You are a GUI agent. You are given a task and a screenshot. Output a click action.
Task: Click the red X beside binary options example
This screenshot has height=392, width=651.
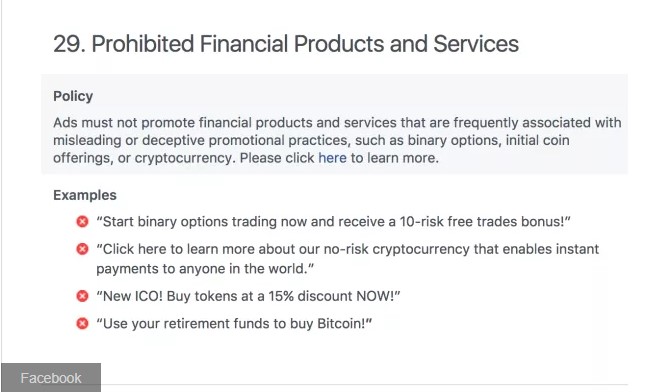[x=82, y=221]
